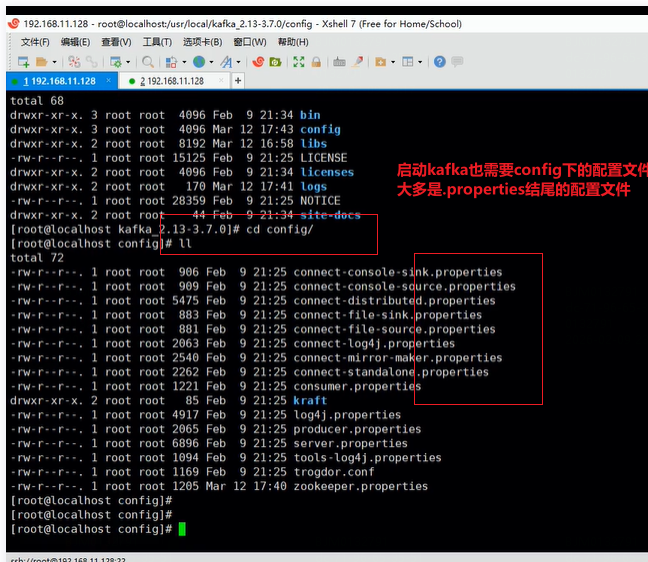The width and height of the screenshot is (648, 562).
Task: Click tools-log4j.properties file name
Action: (367, 458)
